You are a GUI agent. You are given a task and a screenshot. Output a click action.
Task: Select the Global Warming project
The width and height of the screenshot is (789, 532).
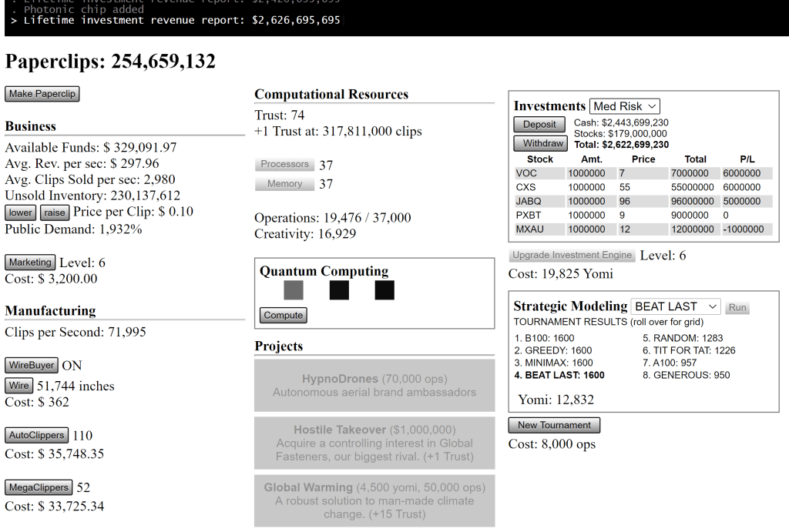[374, 500]
